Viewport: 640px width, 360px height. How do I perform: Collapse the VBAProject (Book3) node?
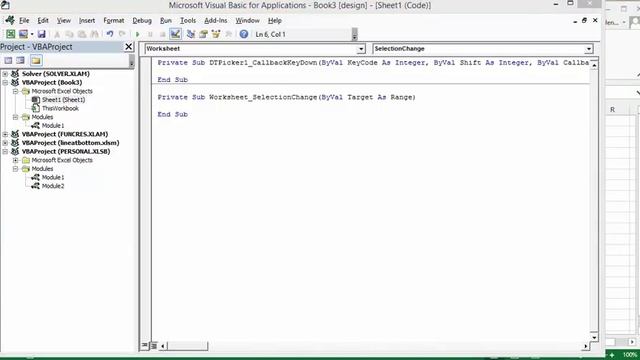[x=5, y=82]
